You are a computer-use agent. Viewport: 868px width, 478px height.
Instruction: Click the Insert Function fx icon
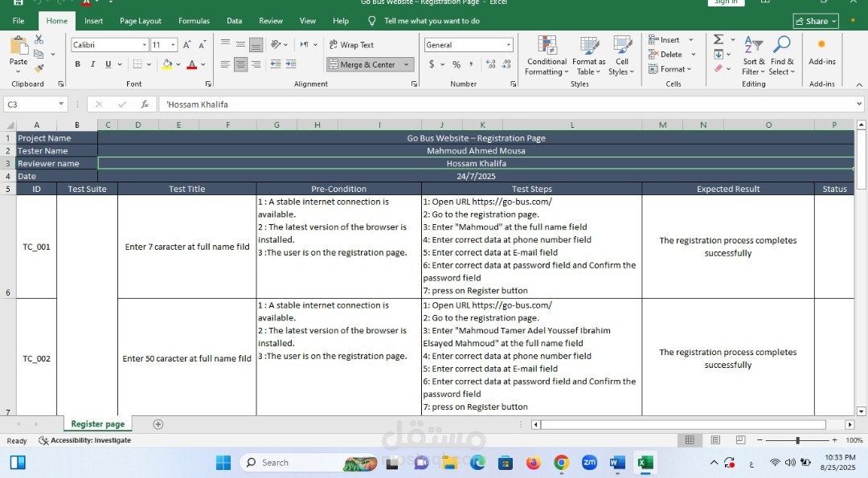click(x=145, y=104)
